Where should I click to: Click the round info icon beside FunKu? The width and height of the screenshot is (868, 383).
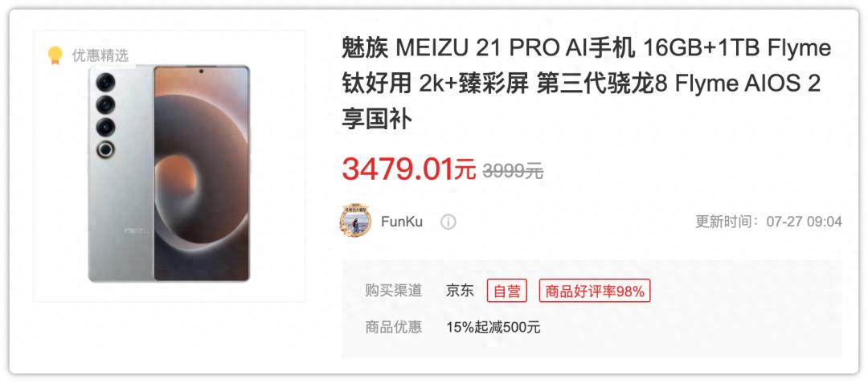coord(448,222)
